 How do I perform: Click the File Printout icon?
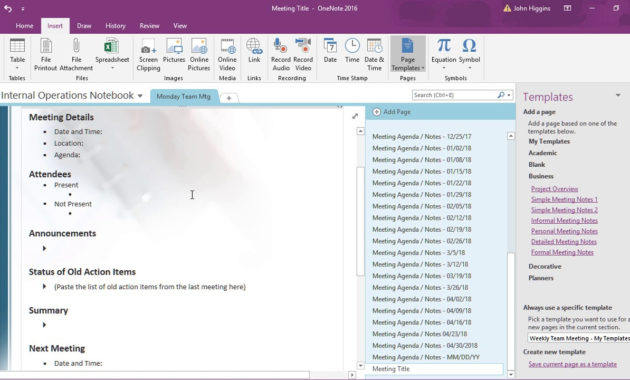[x=46, y=46]
